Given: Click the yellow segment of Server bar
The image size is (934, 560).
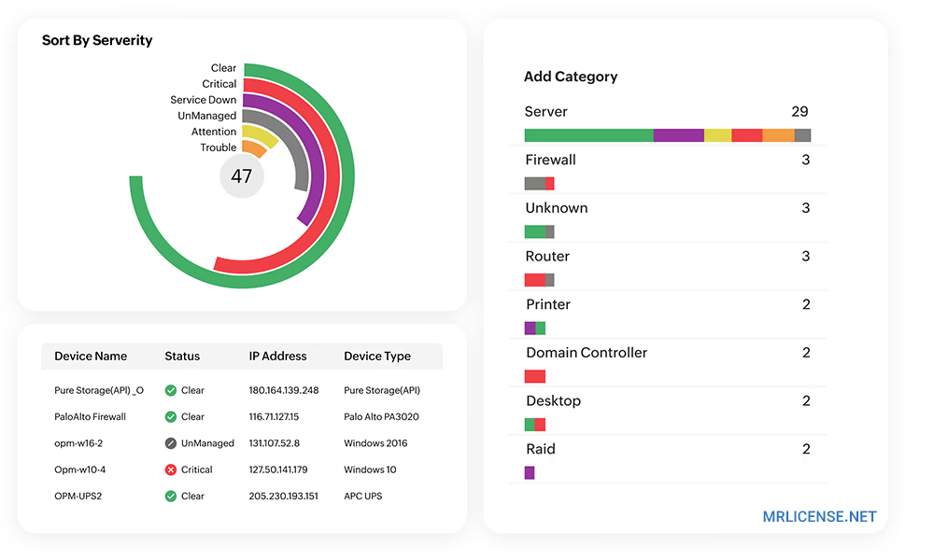Looking at the screenshot, I should (x=717, y=135).
